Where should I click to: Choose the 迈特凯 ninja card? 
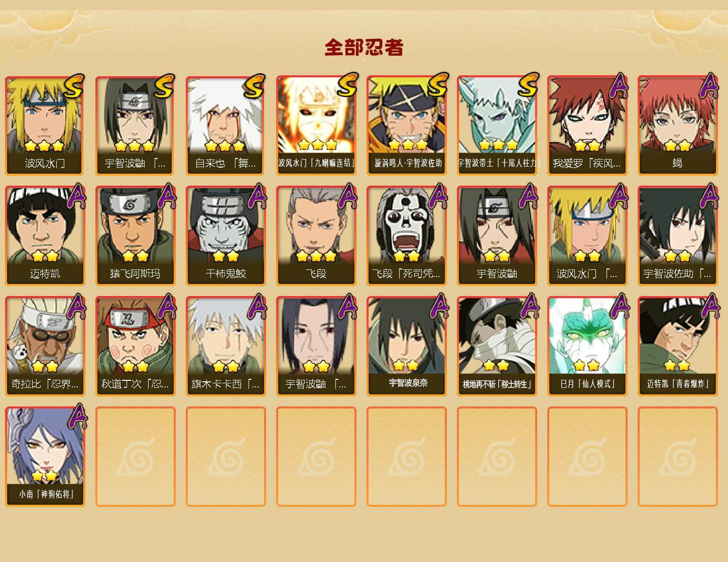click(45, 236)
